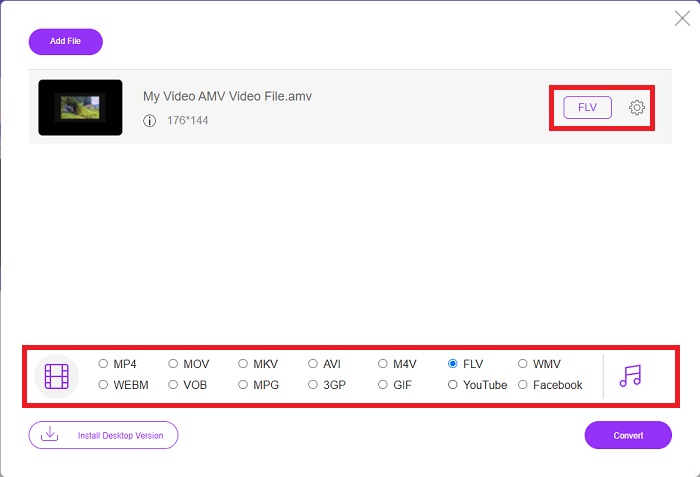Select WMV format radio button
This screenshot has width=700, height=477.
pyautogui.click(x=522, y=364)
